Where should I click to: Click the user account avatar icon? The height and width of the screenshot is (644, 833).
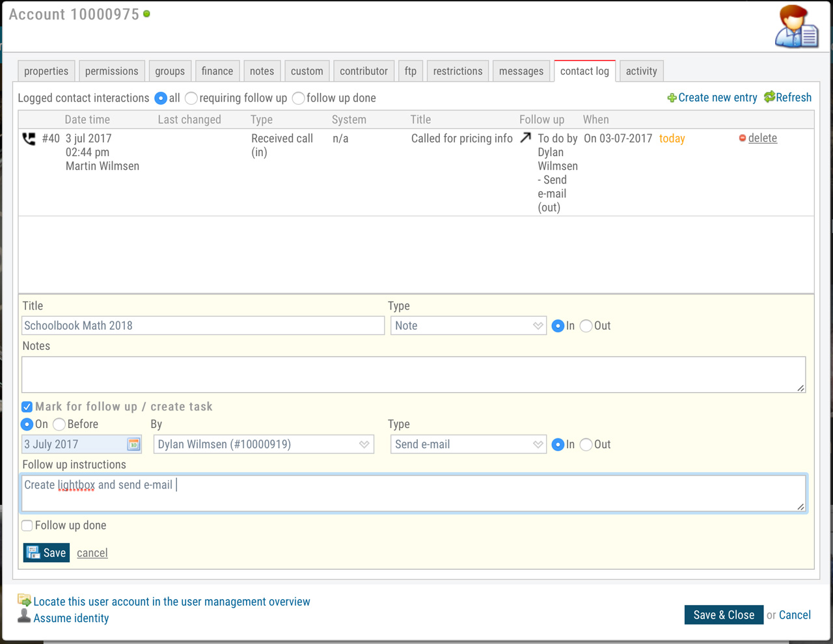click(797, 27)
